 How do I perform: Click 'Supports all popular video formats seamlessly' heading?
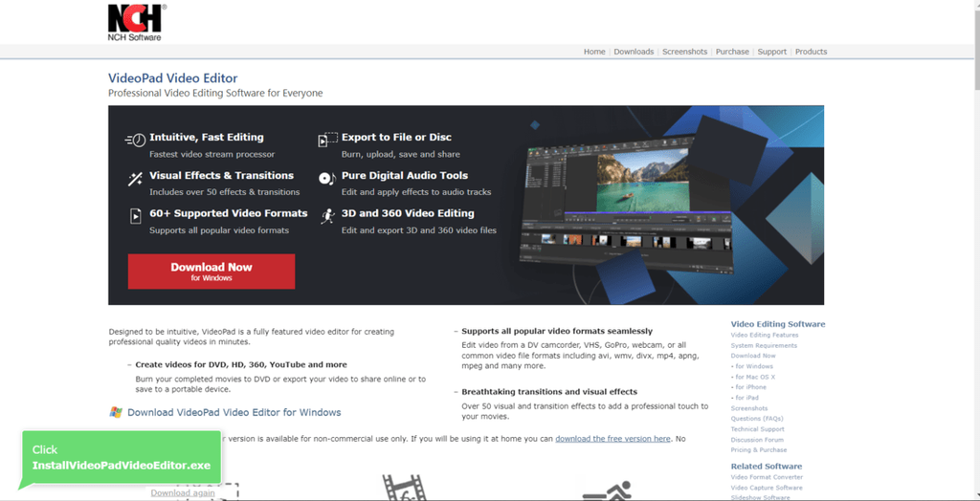tap(557, 331)
